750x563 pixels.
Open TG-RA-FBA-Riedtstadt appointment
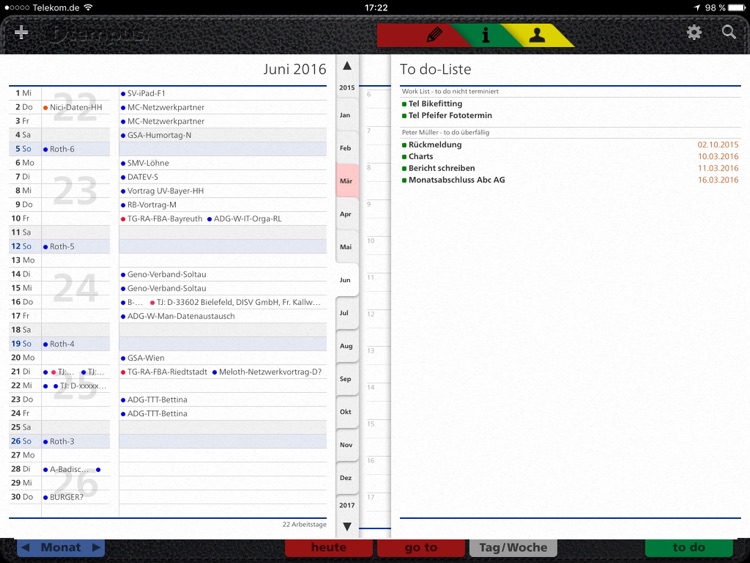point(164,372)
